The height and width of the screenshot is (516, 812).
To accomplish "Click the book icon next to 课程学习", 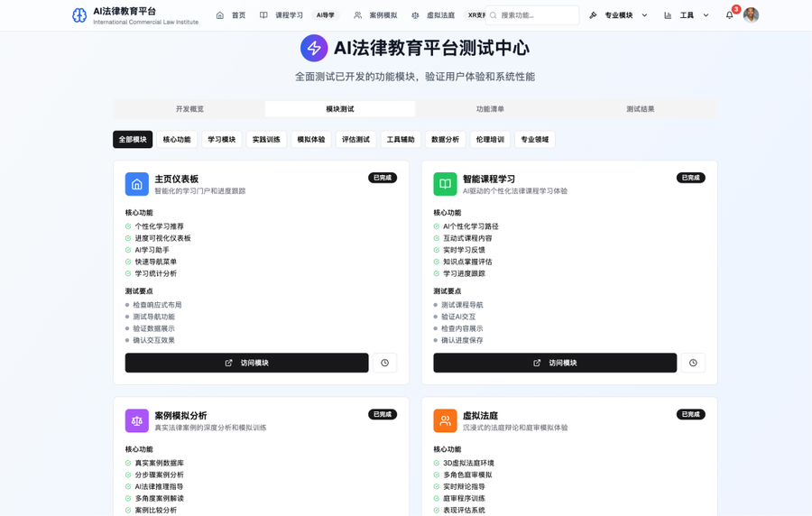I will click(263, 15).
